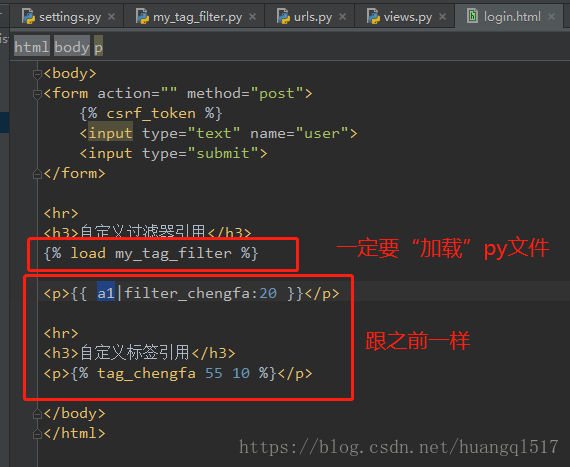Click the input type="submit" line
The width and height of the screenshot is (570, 467).
pyautogui.click(x=174, y=153)
